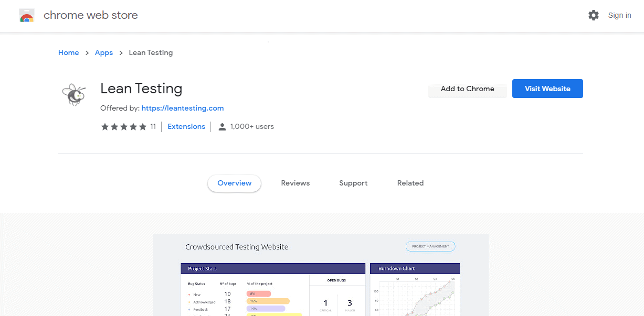Click the orange 16% Acknowledged bar

268,302
